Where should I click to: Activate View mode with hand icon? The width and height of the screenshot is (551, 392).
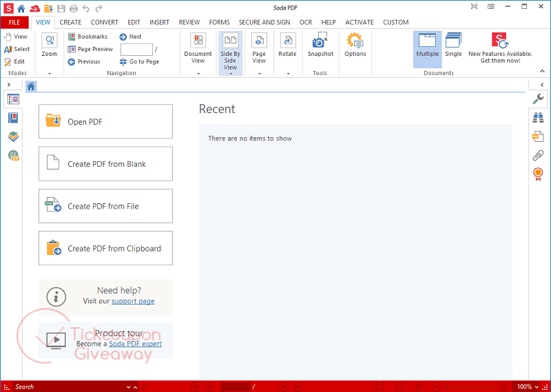click(16, 37)
